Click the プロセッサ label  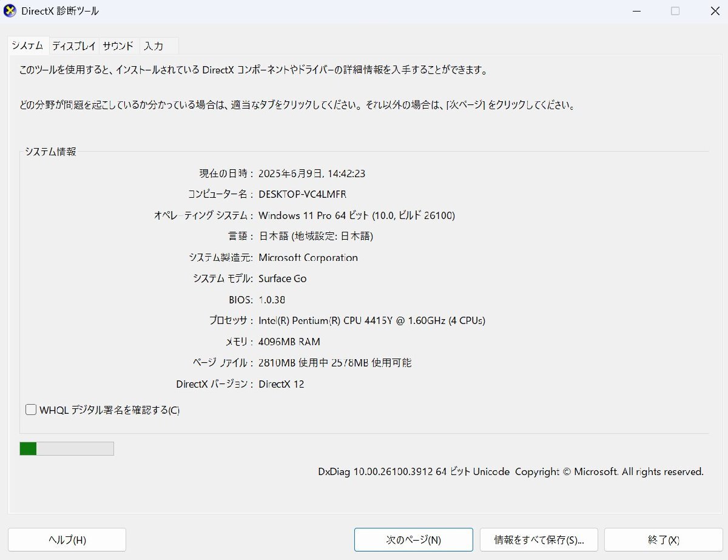tap(231, 320)
